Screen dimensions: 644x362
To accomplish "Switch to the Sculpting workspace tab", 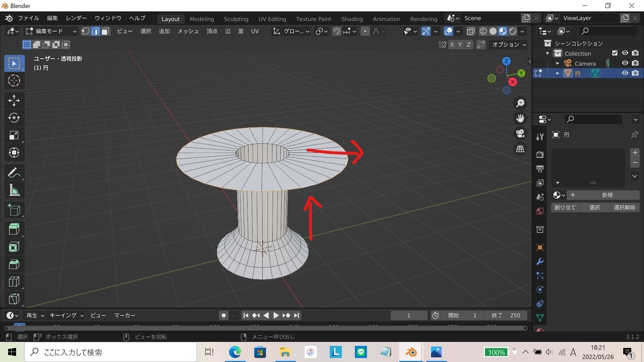I will pyautogui.click(x=236, y=19).
